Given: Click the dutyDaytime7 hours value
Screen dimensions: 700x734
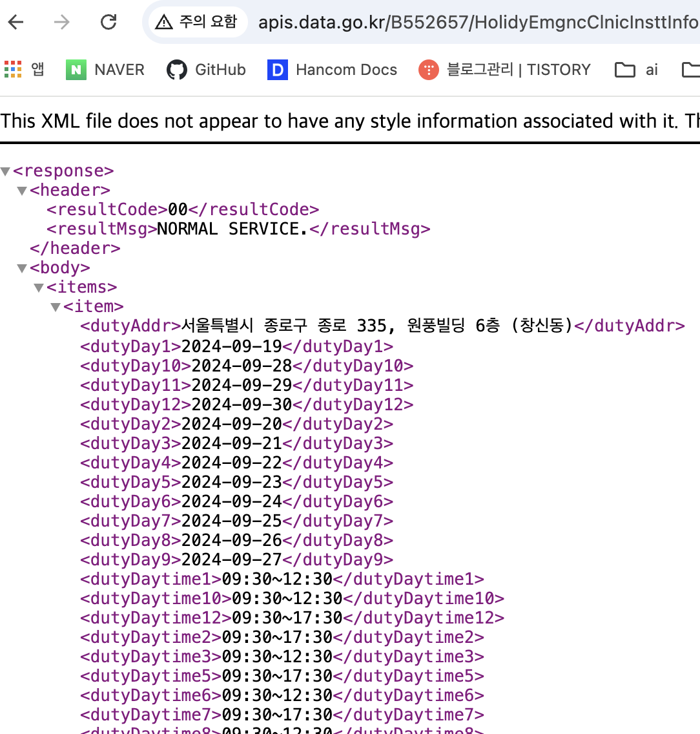Looking at the screenshot, I should pyautogui.click(x=277, y=715).
